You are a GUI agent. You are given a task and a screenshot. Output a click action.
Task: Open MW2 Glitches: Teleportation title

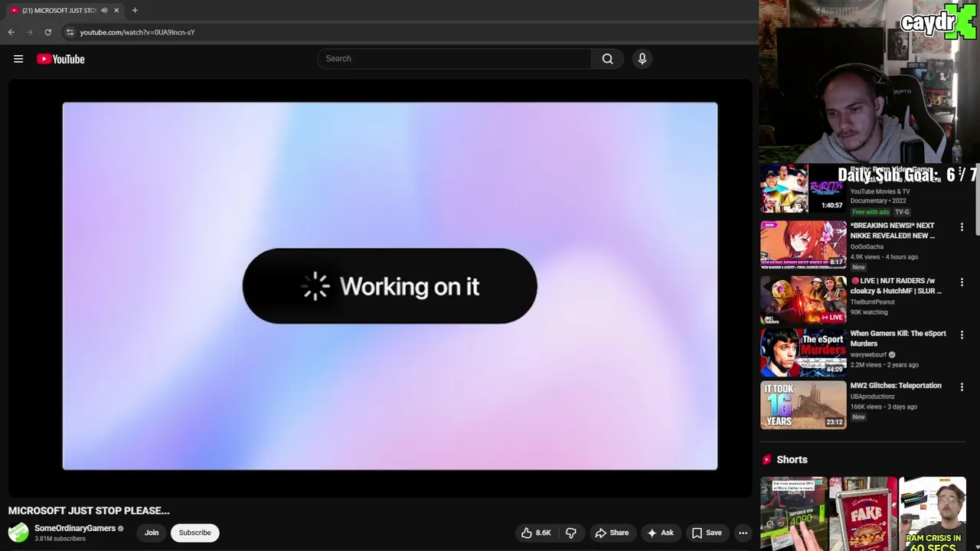[896, 386]
